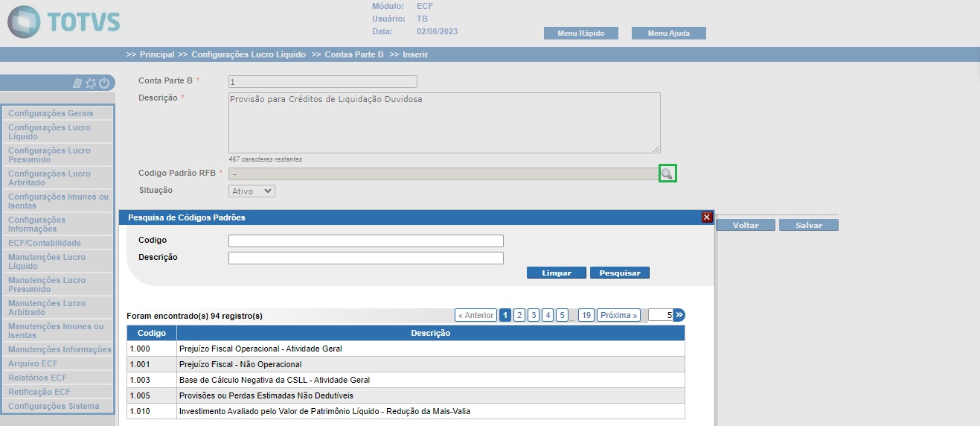The height and width of the screenshot is (426, 980).
Task: Open Manutenções Lucro Arbitrado menu
Action: pos(58,308)
